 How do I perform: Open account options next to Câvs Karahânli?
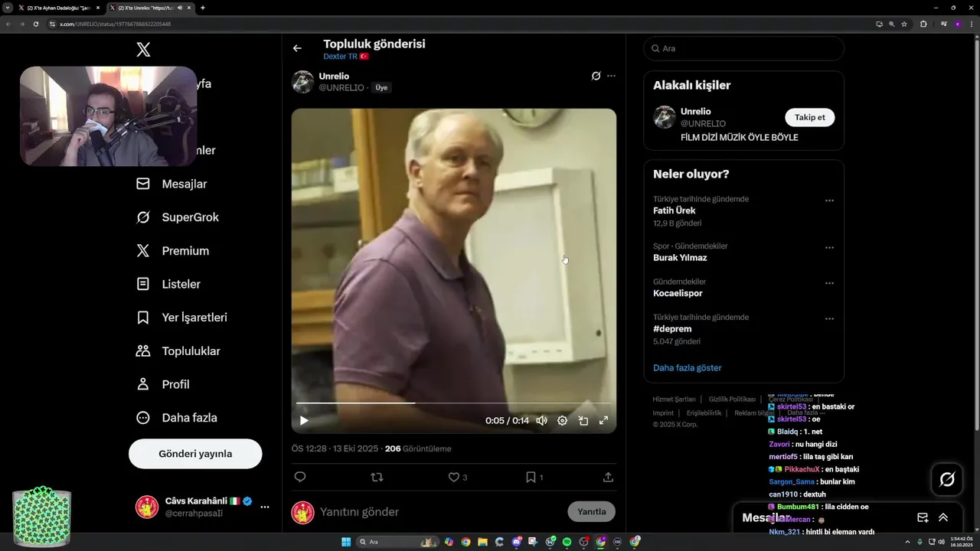[265, 507]
